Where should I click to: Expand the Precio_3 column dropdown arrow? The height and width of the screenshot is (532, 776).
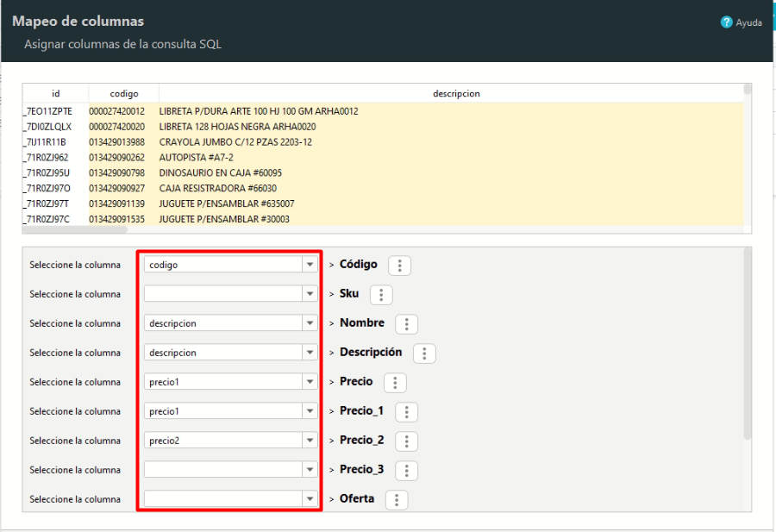pyautogui.click(x=310, y=469)
